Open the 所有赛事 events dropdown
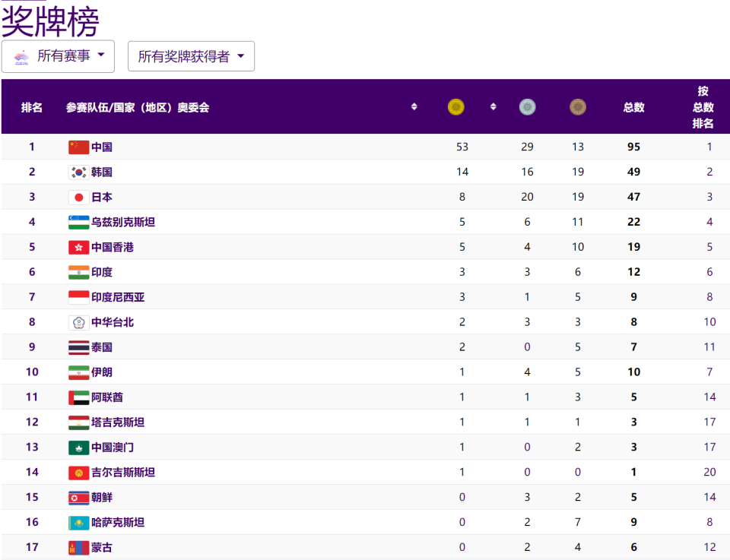 [x=59, y=56]
